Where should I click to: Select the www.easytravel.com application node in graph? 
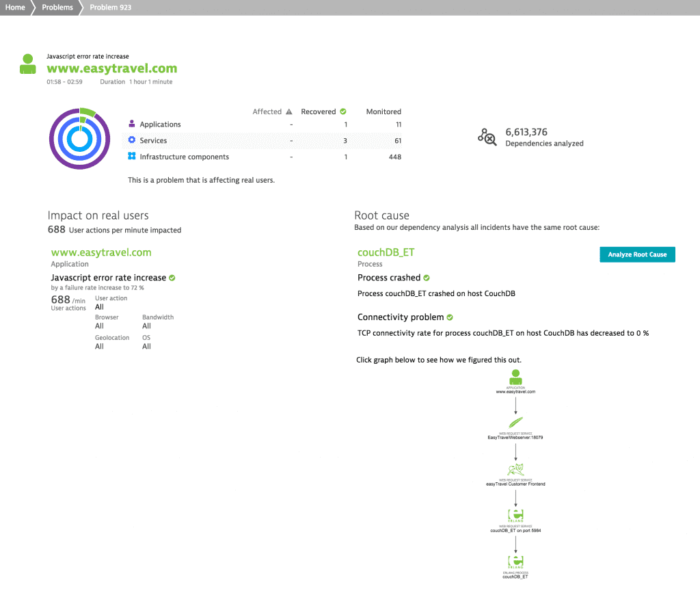tap(516, 377)
